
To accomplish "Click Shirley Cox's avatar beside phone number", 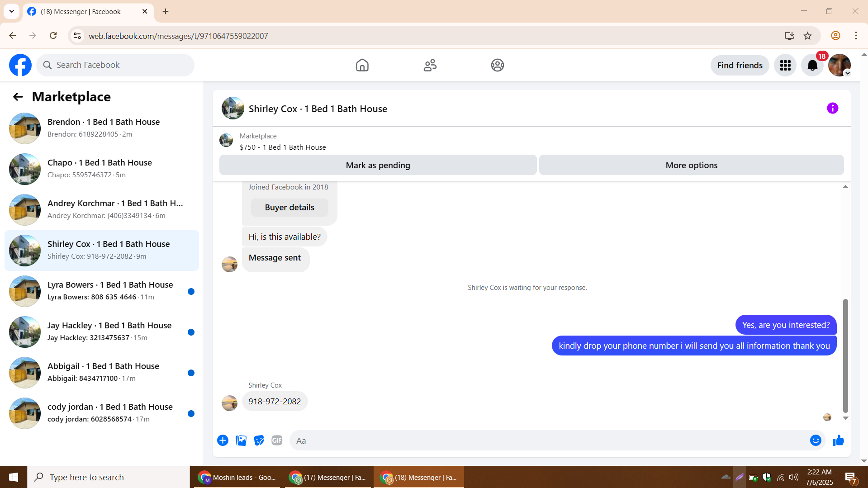I will pyautogui.click(x=229, y=403).
